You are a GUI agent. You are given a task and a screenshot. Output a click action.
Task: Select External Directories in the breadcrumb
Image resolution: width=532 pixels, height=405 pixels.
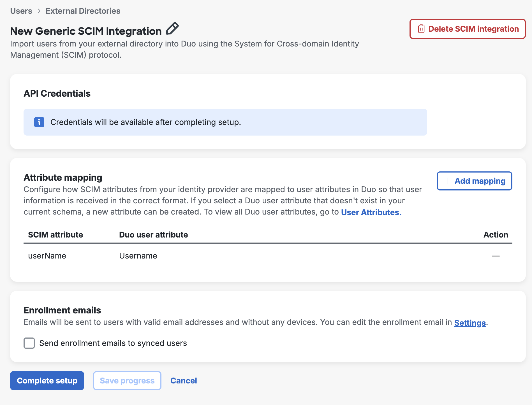[x=83, y=11]
